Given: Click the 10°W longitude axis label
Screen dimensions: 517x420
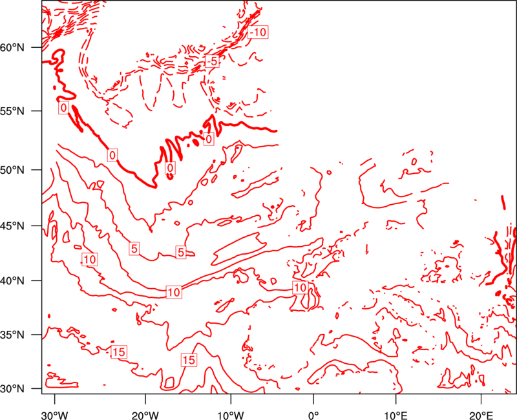Looking at the screenshot, I should [x=231, y=415].
